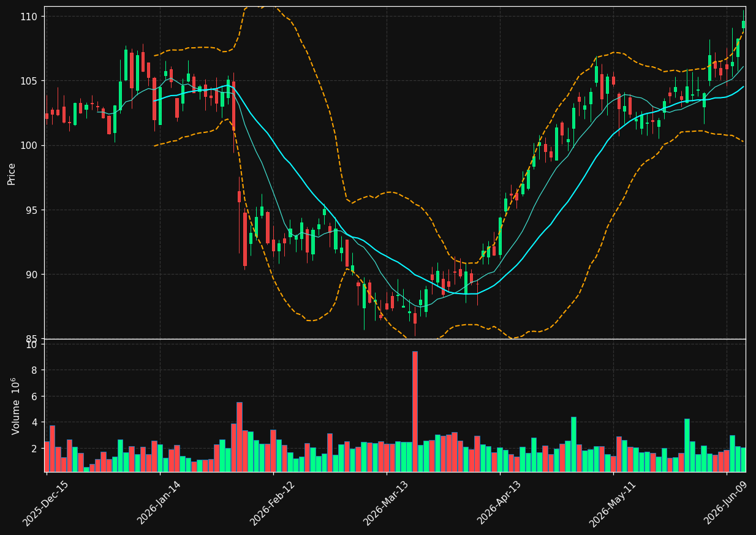Click the 2026-May-11 date label
756x535 pixels.
[x=613, y=503]
